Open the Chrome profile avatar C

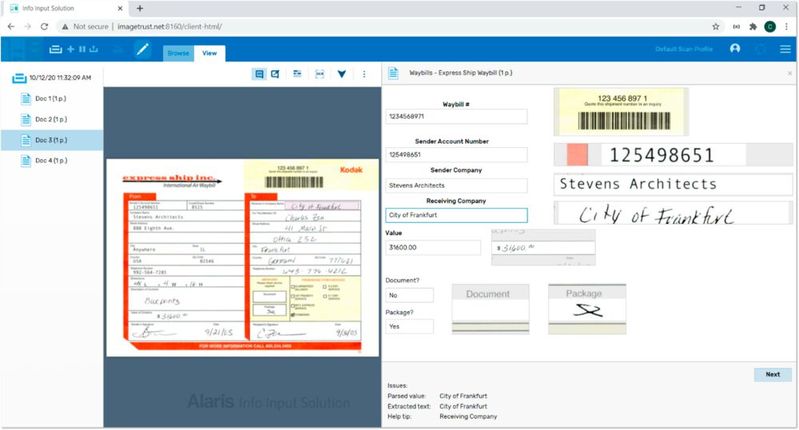pos(770,26)
